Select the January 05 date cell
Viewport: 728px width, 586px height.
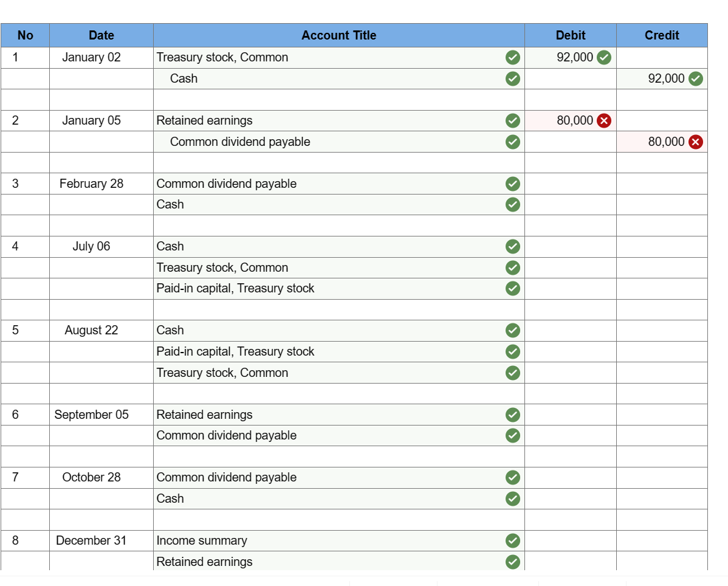pos(101,121)
